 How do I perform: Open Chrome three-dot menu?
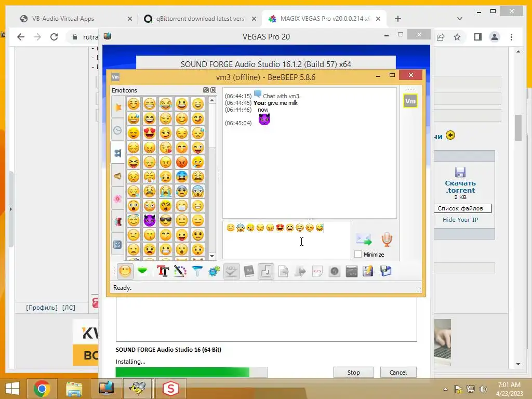tap(511, 37)
